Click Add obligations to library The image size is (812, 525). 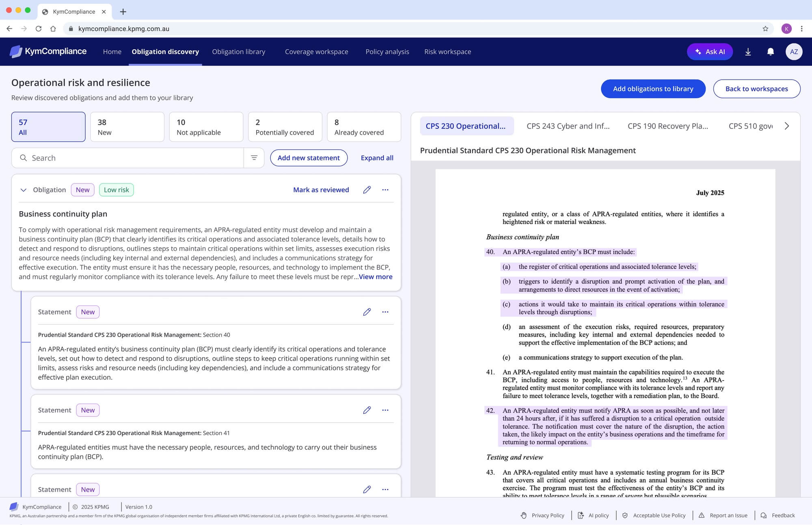(x=653, y=89)
